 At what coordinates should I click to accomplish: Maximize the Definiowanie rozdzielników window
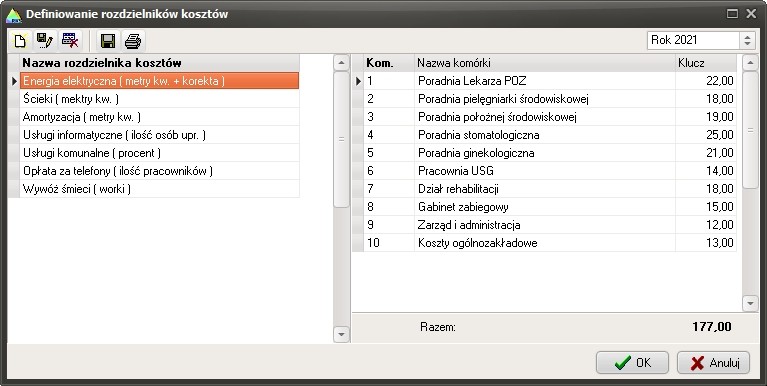tap(732, 14)
